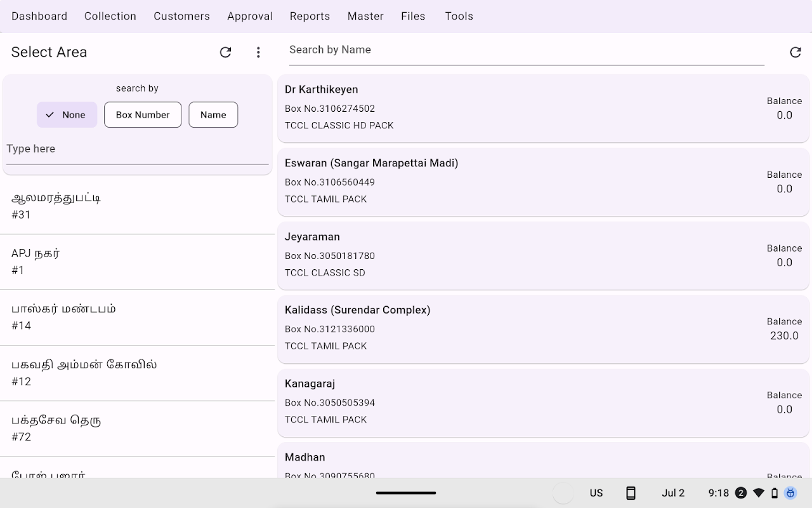Screen dimensions: 812x508
Task: Open the Master menu
Action: point(365,16)
